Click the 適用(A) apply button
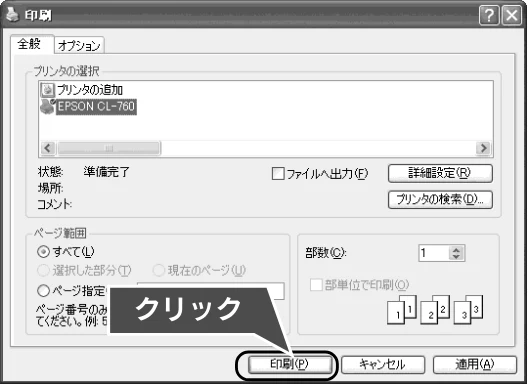The height and width of the screenshot is (385, 528). pyautogui.click(x=475, y=365)
